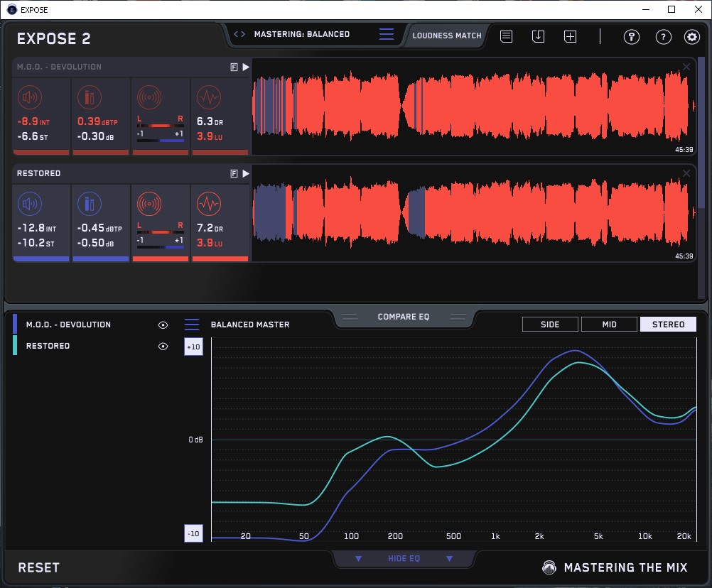This screenshot has width=712, height=588.
Task: Click the Compare EQ panel header
Action: click(404, 317)
